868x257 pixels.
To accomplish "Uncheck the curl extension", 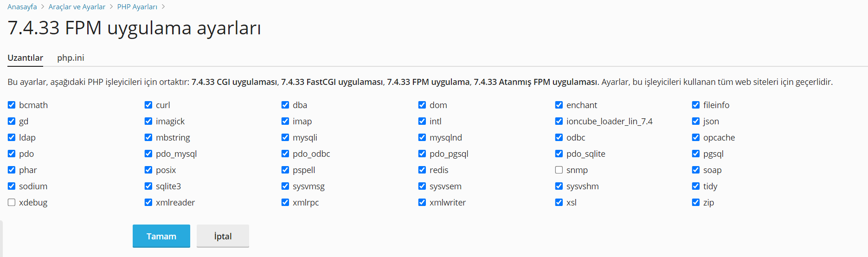I will (x=148, y=105).
